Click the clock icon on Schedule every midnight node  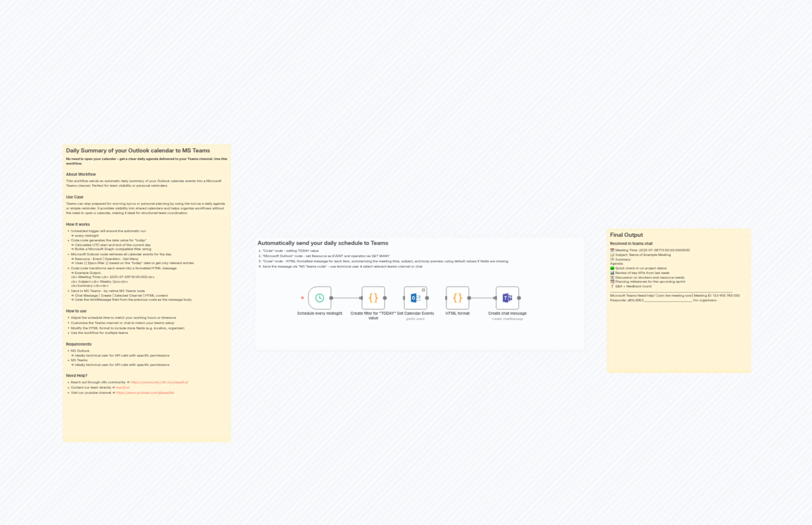[x=320, y=298]
